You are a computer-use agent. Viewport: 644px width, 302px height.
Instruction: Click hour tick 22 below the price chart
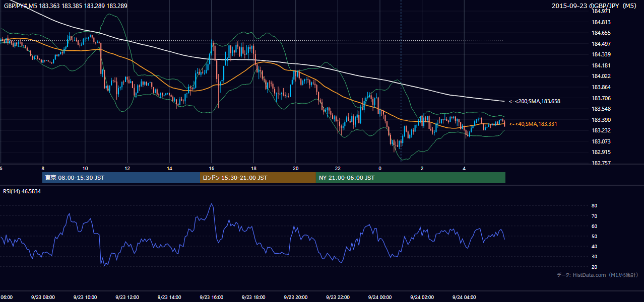[338, 169]
